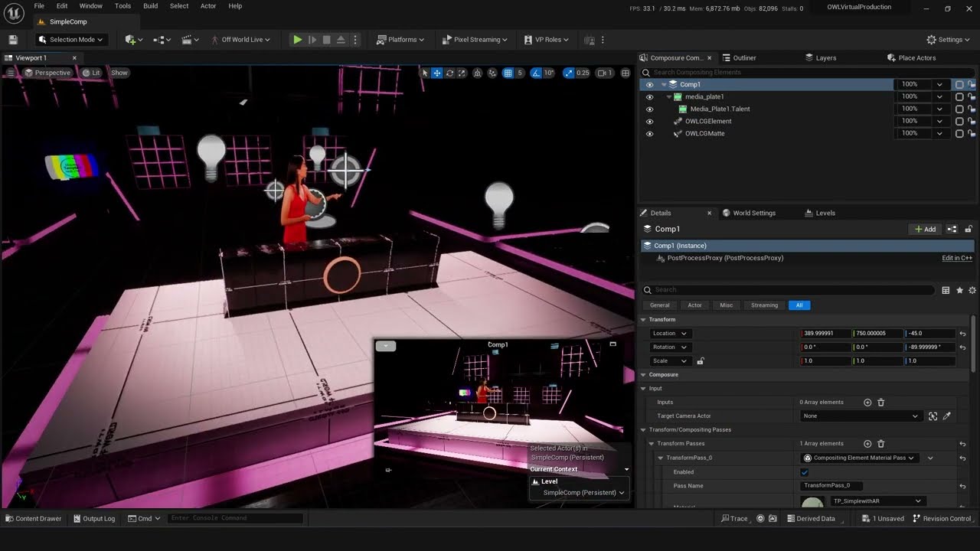Click the add content cube-plus icon
The width and height of the screenshot is (980, 551).
click(130, 40)
